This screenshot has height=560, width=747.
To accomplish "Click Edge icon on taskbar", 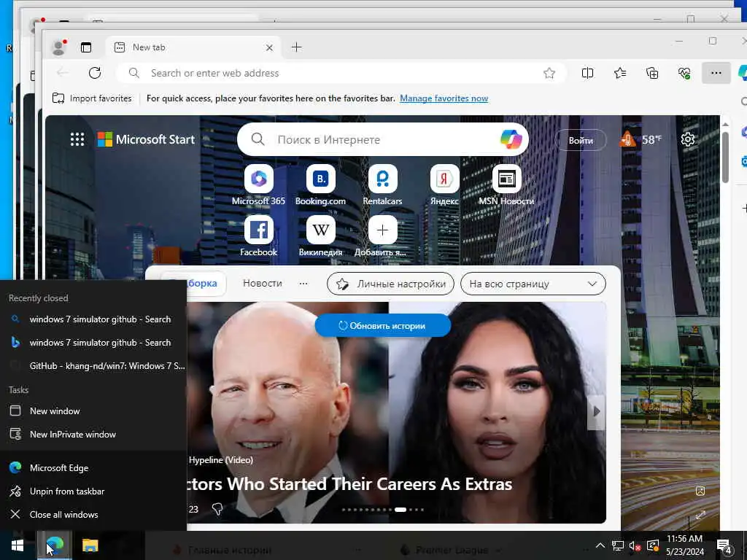I will (x=55, y=545).
